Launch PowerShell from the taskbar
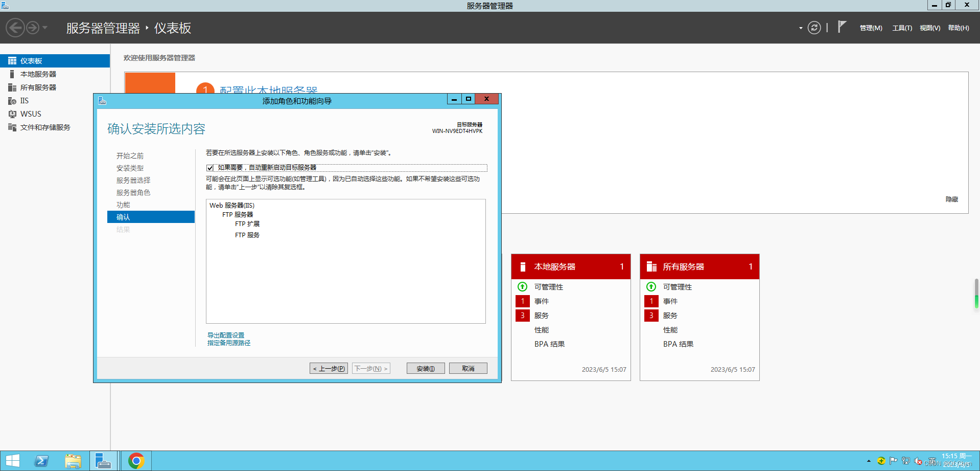 tap(42, 461)
